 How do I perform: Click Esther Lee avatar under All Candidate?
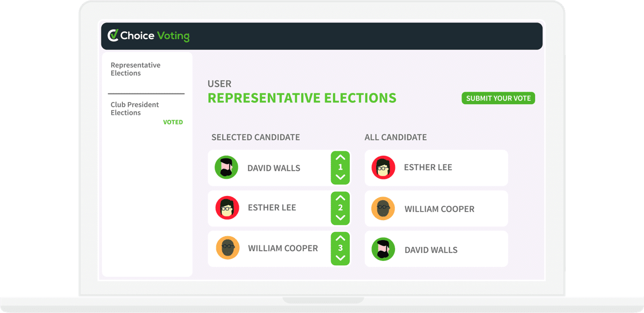click(383, 168)
